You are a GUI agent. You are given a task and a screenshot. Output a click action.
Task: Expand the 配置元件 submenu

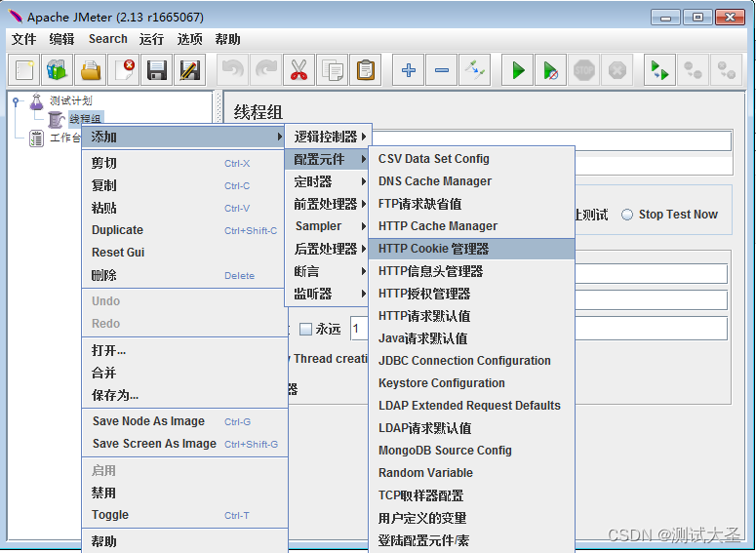pyautogui.click(x=329, y=159)
